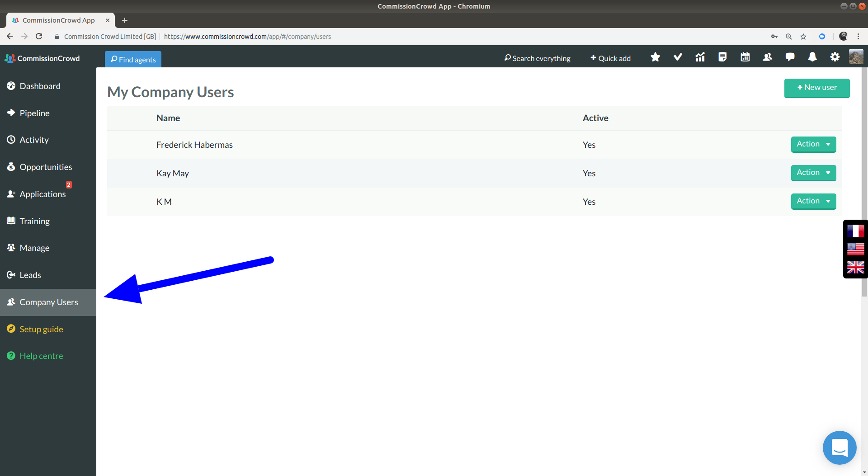Open the calendar icon in navbar

click(745, 57)
